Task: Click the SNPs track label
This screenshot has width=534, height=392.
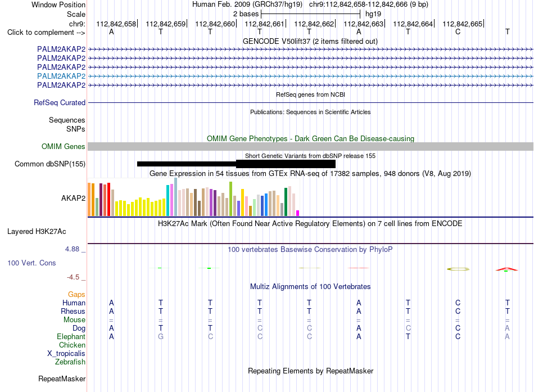Action: coord(76,129)
